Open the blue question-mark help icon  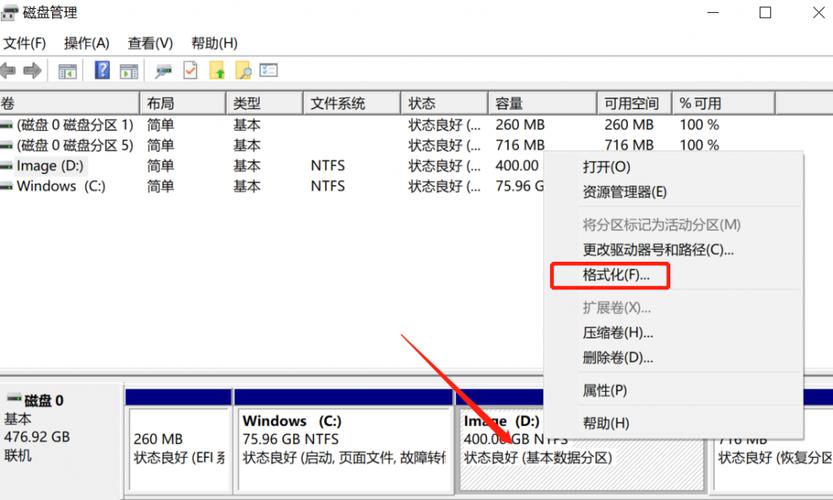tap(102, 70)
